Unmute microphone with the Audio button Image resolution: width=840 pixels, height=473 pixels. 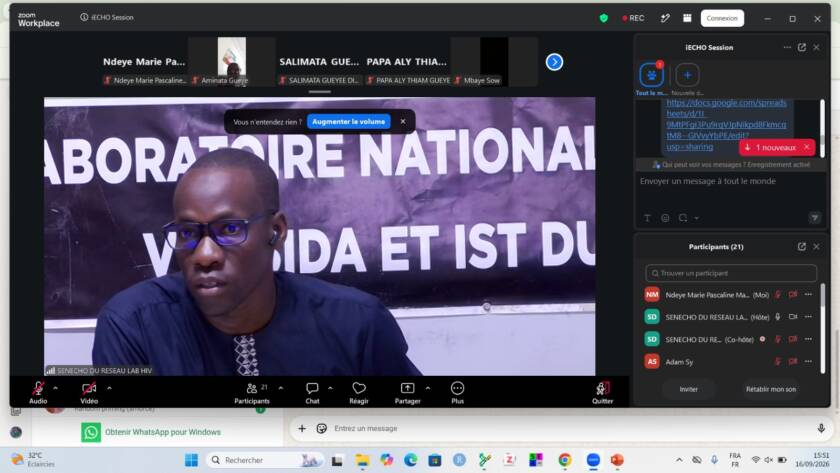click(x=38, y=392)
